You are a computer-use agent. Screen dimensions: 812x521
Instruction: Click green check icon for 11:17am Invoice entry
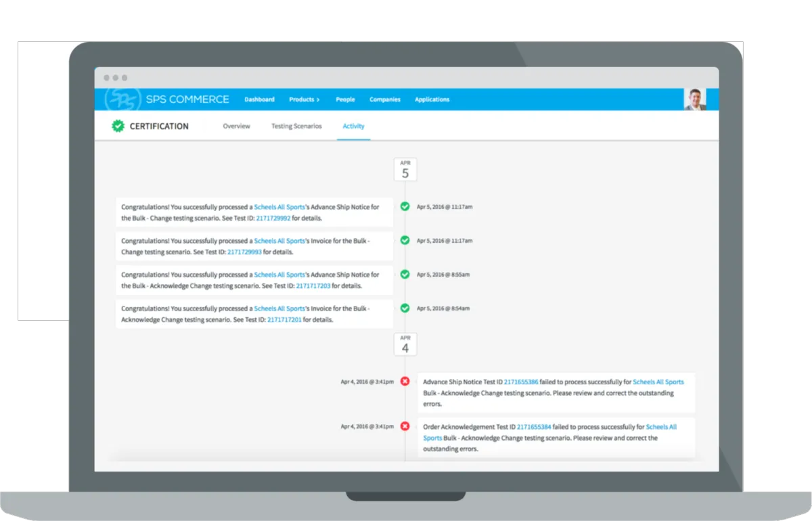pos(405,240)
